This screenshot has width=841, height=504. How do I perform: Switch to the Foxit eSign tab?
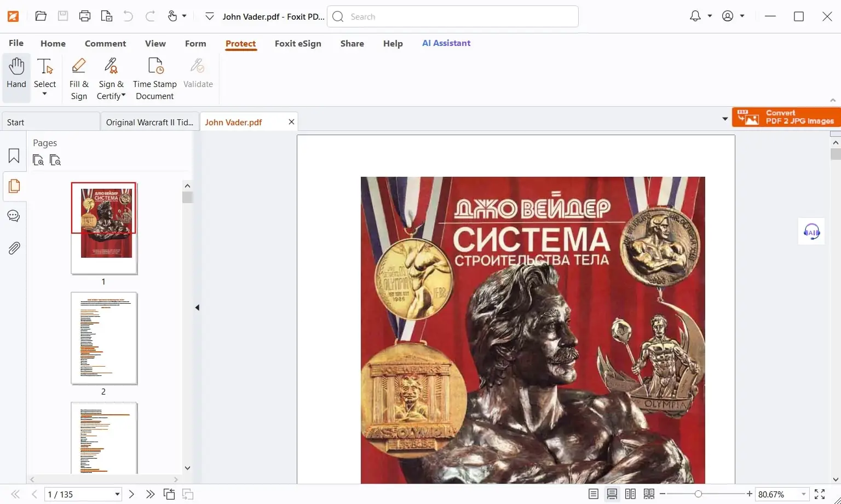298,44
